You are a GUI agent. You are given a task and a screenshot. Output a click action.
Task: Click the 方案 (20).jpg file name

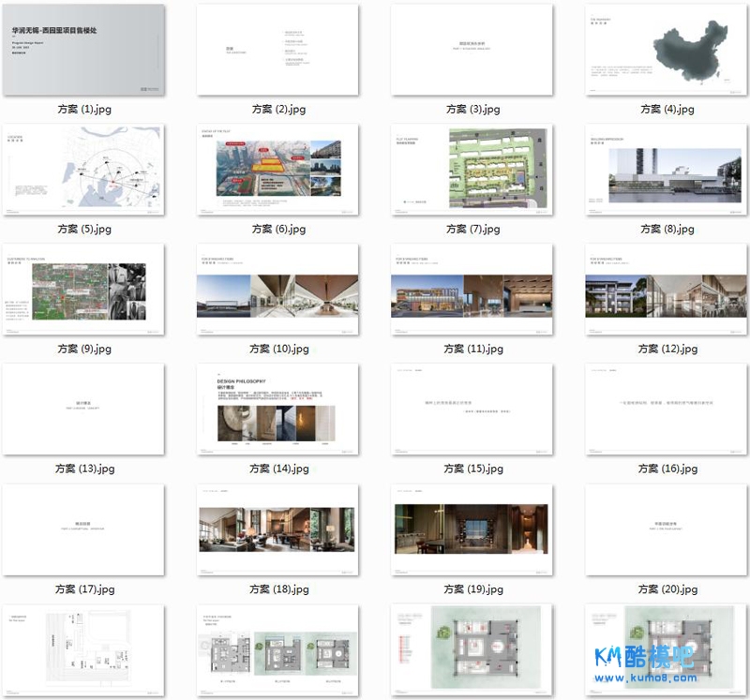[667, 589]
